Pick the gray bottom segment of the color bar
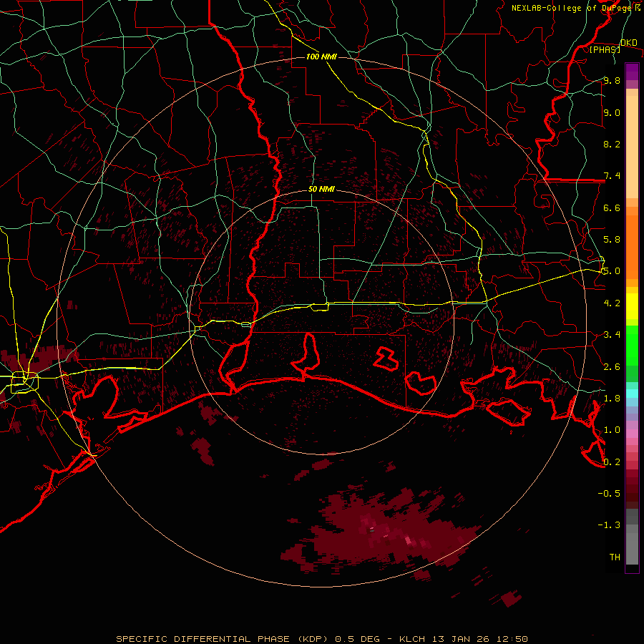644x644 pixels. pyautogui.click(x=632, y=546)
